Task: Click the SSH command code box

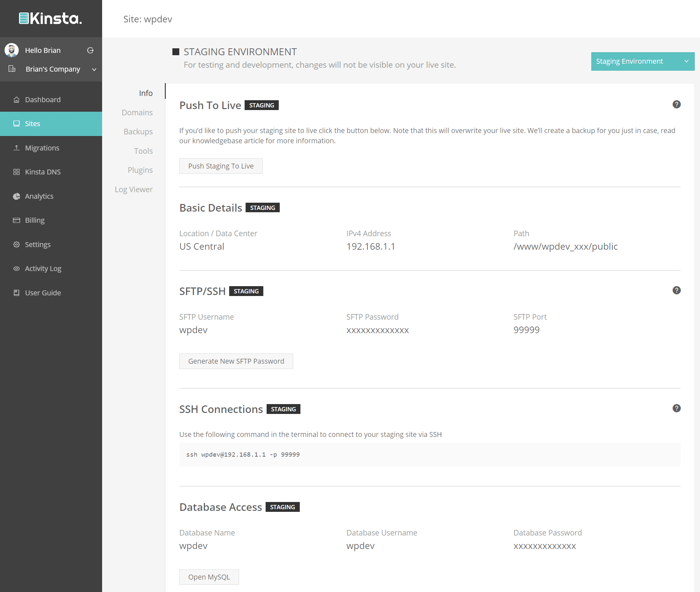Action: coord(429,454)
